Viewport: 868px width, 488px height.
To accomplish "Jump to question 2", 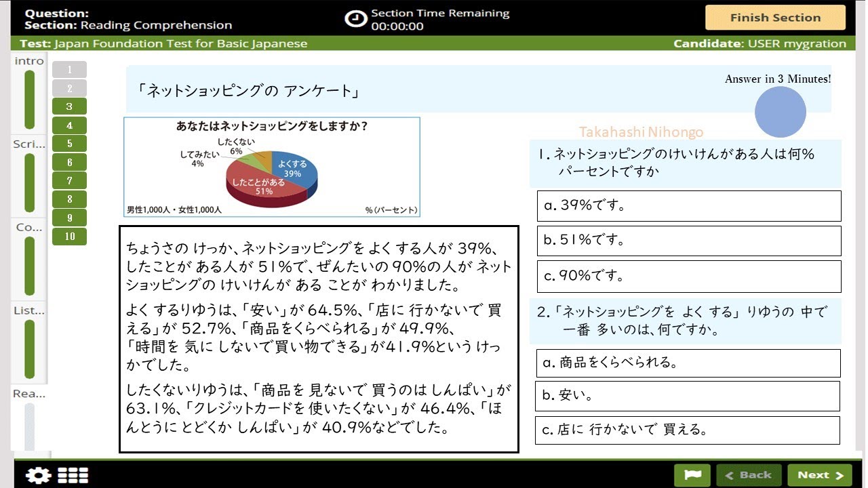I will 69,88.
